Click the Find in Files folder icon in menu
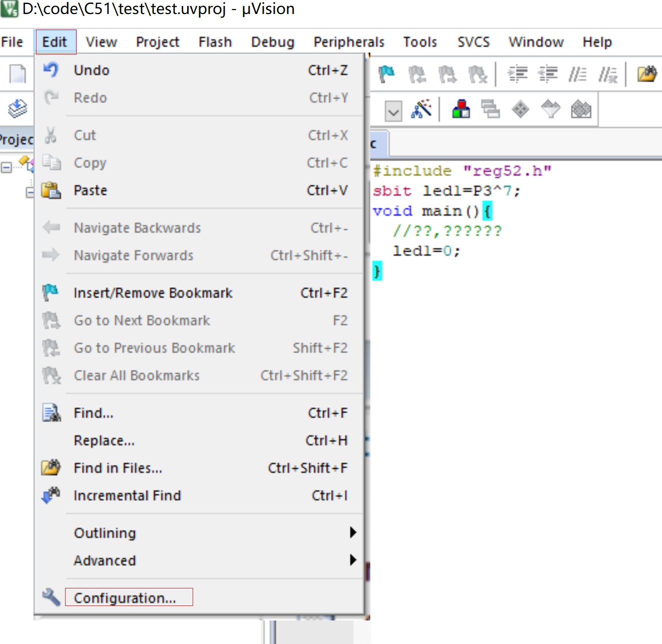This screenshot has height=644, width=662. (x=51, y=467)
